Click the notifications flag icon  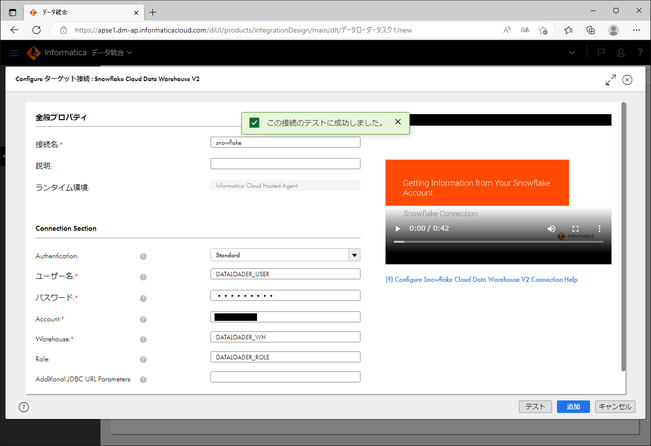click(x=601, y=53)
